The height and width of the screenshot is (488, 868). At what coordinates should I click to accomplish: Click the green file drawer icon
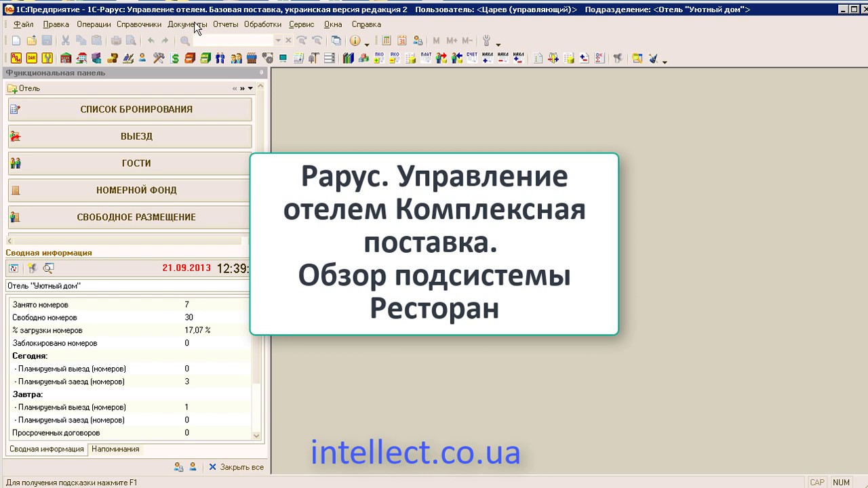(x=205, y=58)
